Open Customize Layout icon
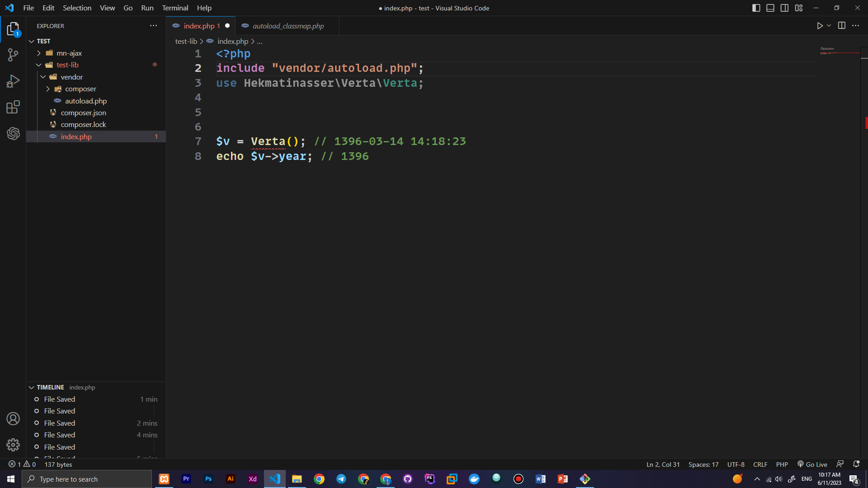The height and width of the screenshot is (488, 868). (799, 8)
